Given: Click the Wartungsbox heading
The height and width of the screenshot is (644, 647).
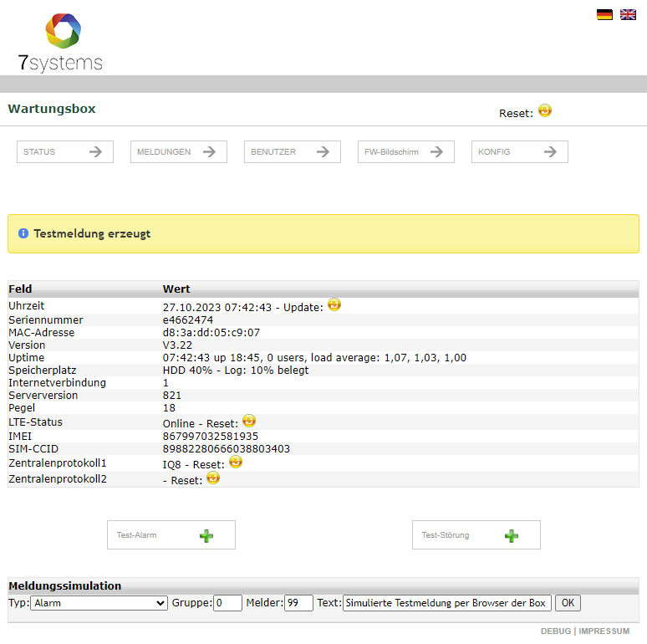Looking at the screenshot, I should (x=52, y=109).
